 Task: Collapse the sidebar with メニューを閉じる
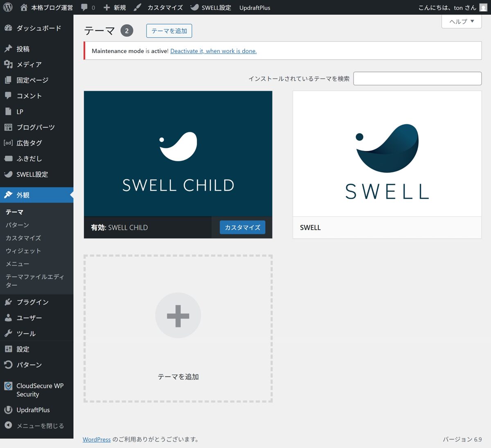[x=40, y=426]
